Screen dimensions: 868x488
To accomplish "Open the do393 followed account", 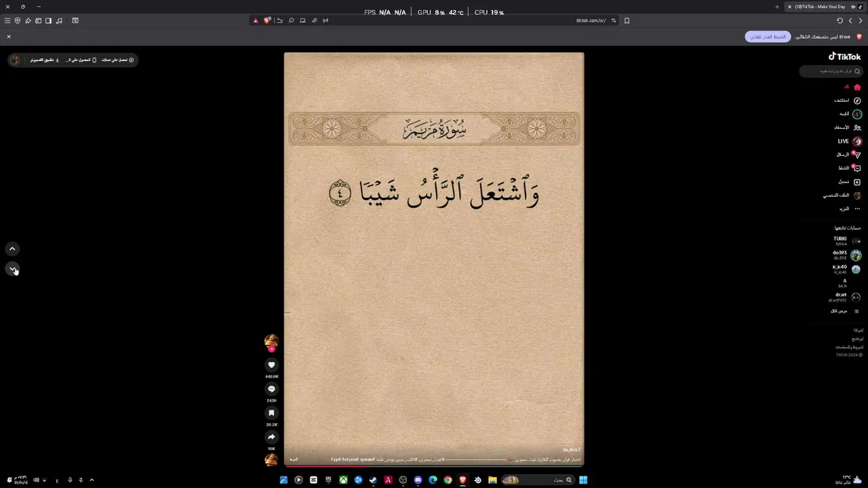I will 846,255.
